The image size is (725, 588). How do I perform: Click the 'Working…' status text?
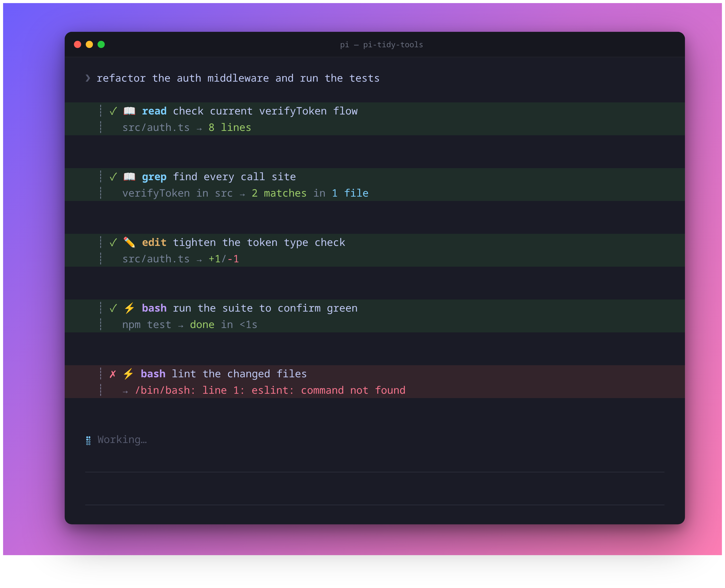click(x=122, y=440)
